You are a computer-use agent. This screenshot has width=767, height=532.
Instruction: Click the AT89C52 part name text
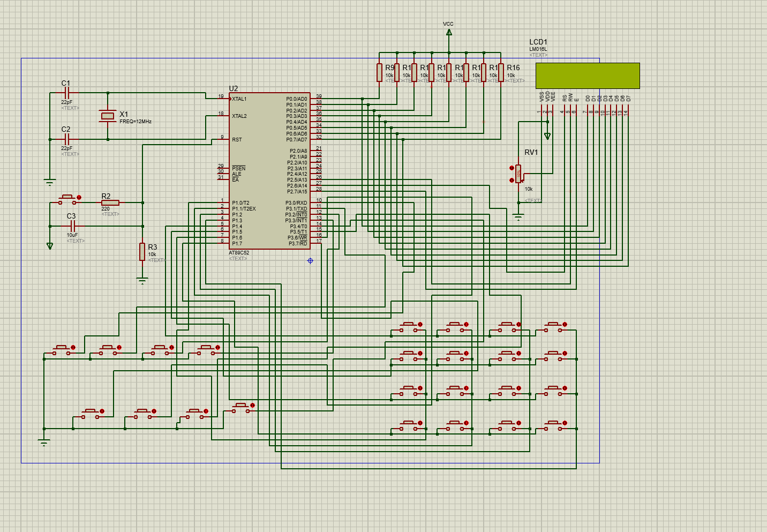pos(239,253)
